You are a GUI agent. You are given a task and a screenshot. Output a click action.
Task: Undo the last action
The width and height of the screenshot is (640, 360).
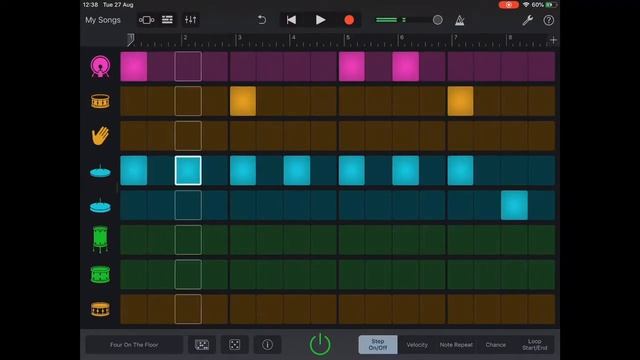(262, 20)
